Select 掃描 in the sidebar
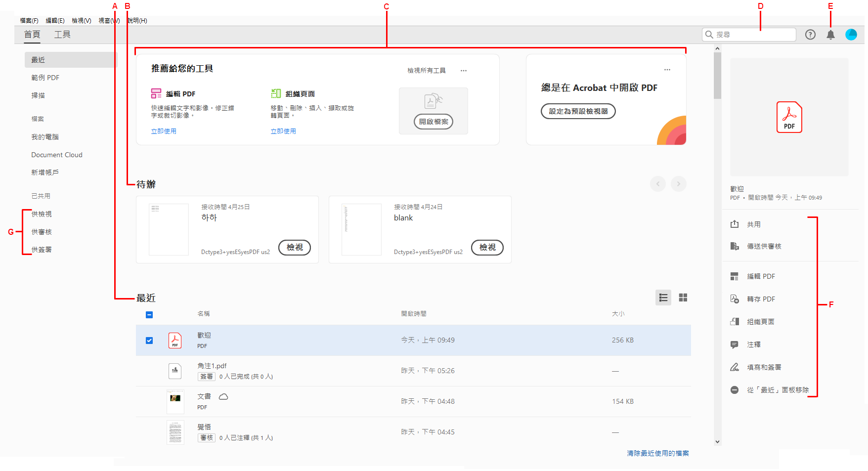 coord(38,95)
